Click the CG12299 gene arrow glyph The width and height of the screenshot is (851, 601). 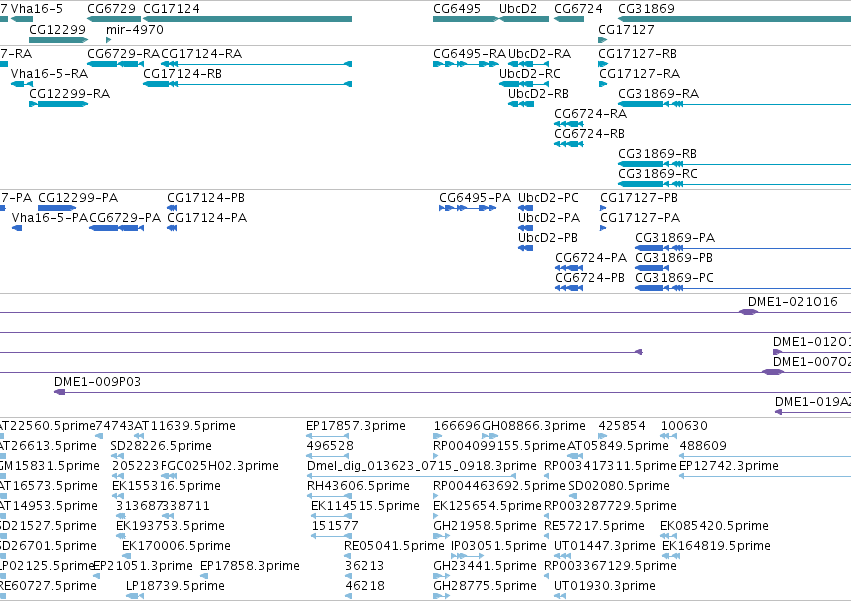[x=59, y=40]
